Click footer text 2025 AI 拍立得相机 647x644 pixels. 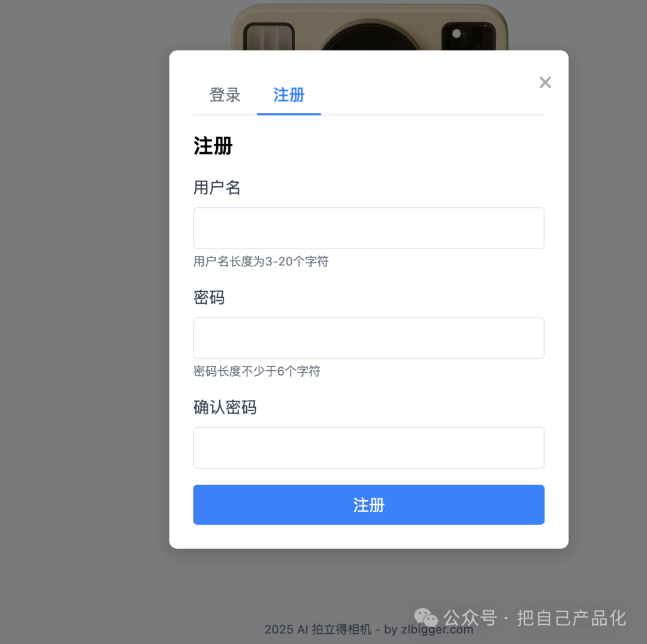pos(318,630)
